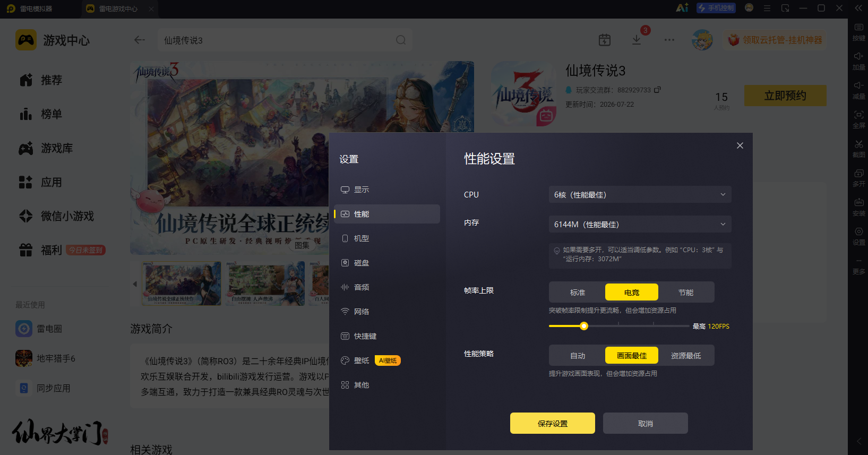Focus the search field containing 仙境传说3
Screen dimensions: 868x455
click(285, 40)
